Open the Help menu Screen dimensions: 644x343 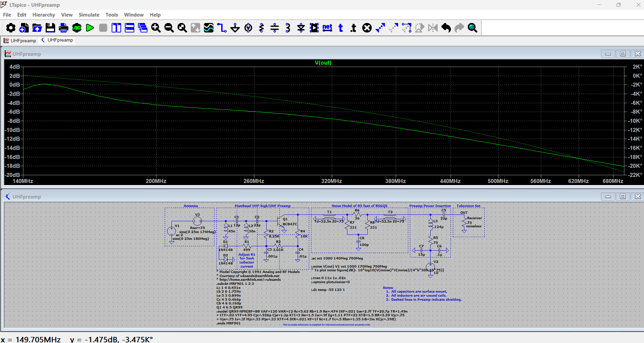155,15
